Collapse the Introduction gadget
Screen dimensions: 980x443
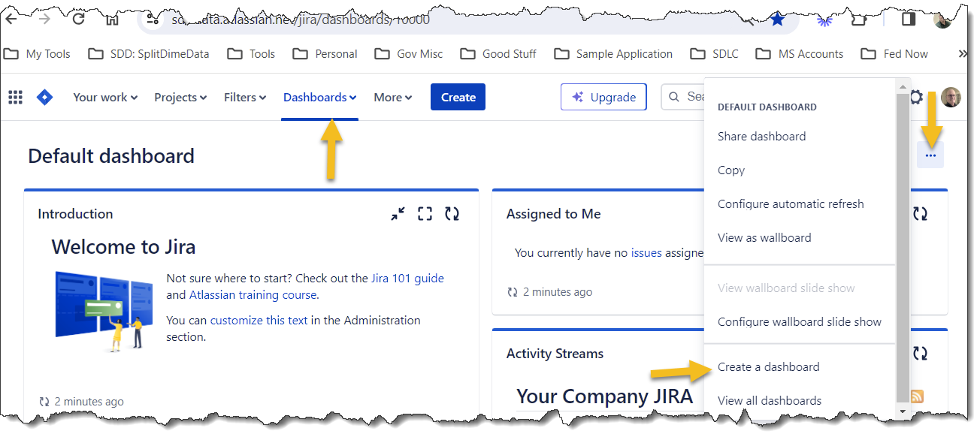click(x=398, y=214)
